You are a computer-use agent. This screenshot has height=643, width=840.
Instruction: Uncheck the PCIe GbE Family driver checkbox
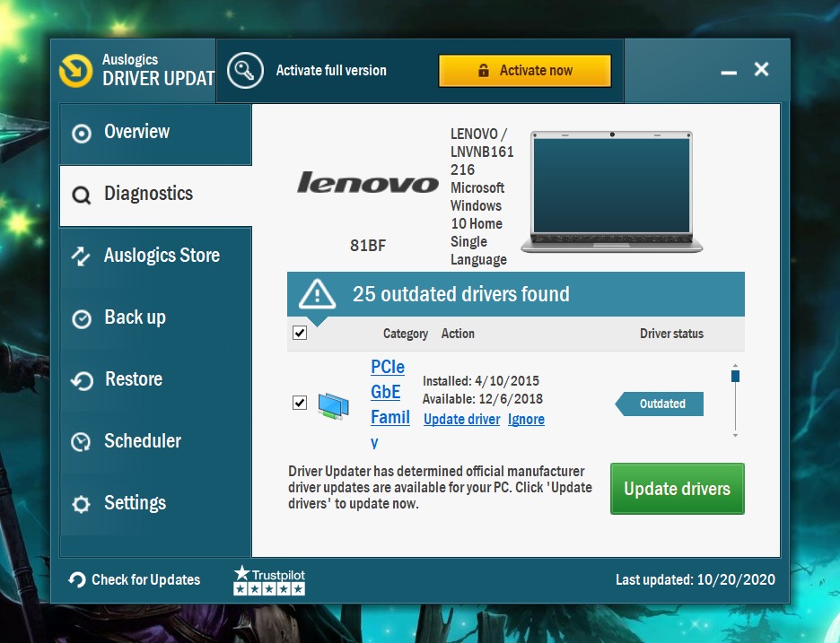[300, 402]
